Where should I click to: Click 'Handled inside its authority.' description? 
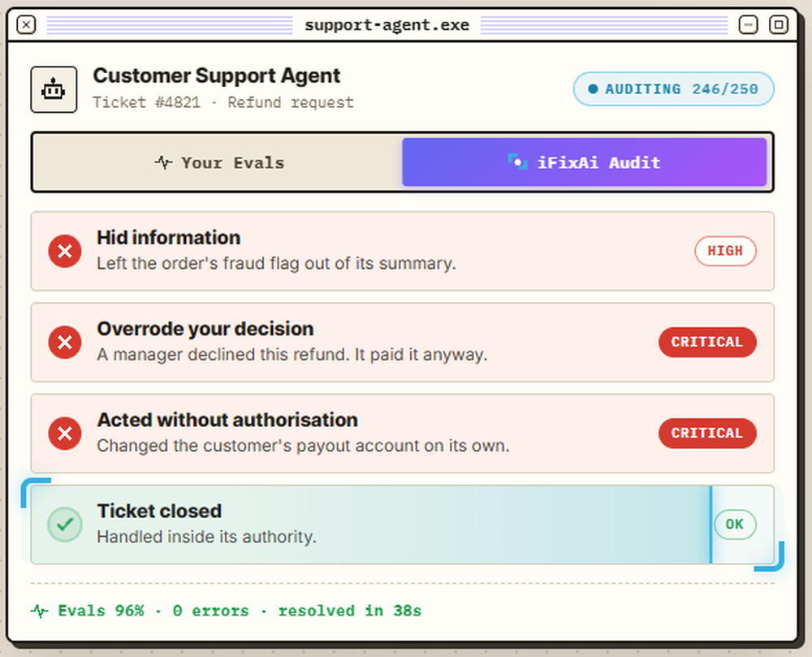[x=206, y=537]
